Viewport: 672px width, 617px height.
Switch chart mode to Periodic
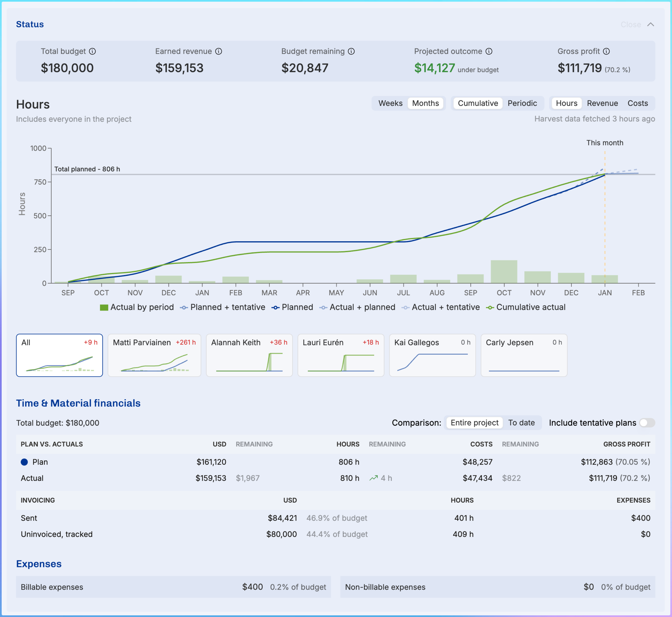pos(522,103)
